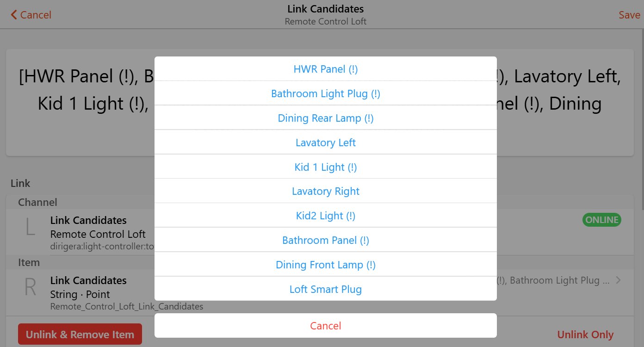Click the Unlink Only option
Viewport: 644px width, 347px height.
pos(585,334)
